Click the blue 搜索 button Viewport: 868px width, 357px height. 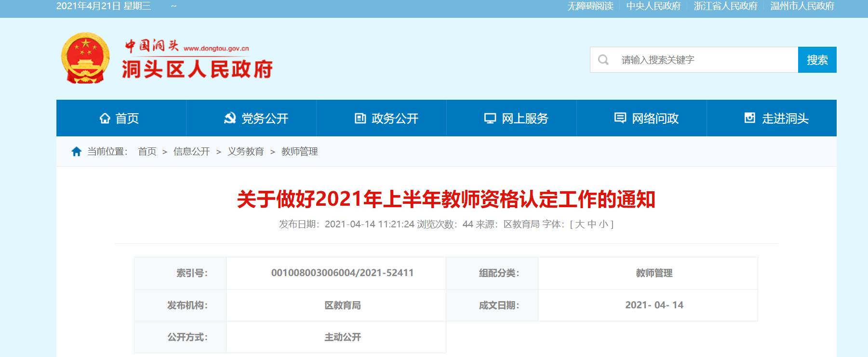[x=817, y=60]
